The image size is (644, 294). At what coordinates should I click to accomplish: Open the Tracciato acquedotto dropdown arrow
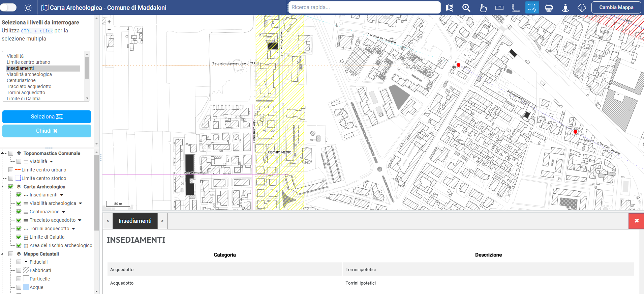pyautogui.click(x=80, y=220)
